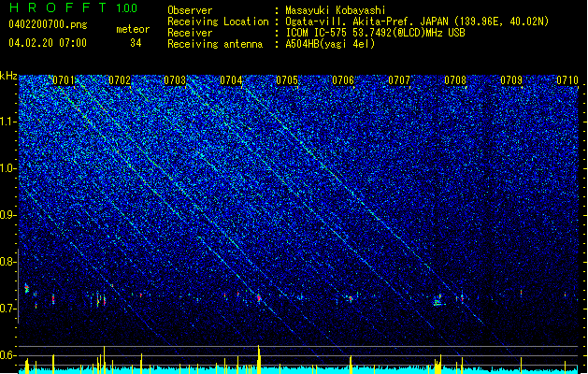Click the meteor count 34
Image resolution: width=588 pixels, height=374 pixels.
[x=136, y=43]
